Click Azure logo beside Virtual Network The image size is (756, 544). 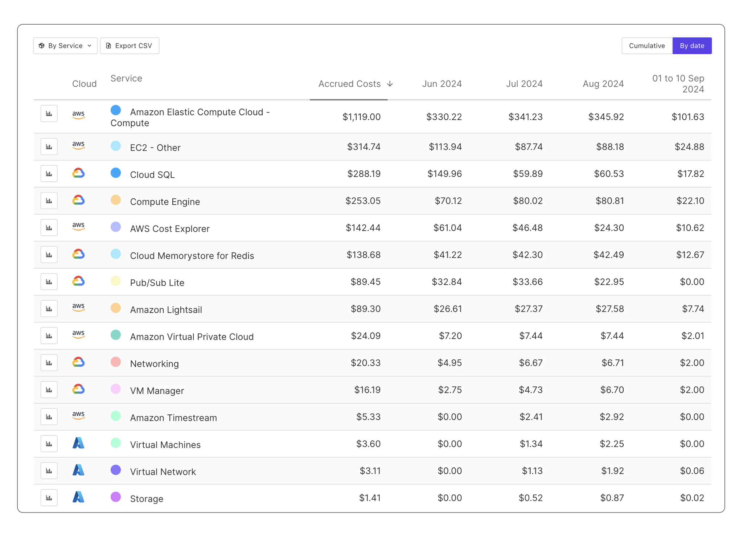pos(78,470)
